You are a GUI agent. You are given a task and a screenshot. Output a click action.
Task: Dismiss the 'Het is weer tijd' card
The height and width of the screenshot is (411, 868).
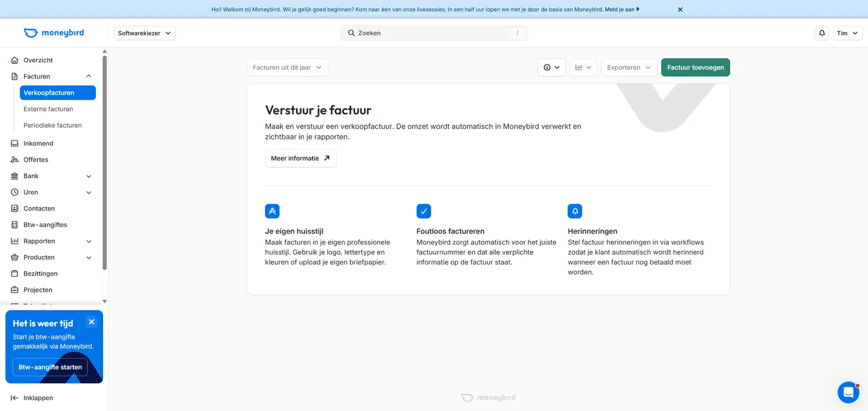pos(92,322)
